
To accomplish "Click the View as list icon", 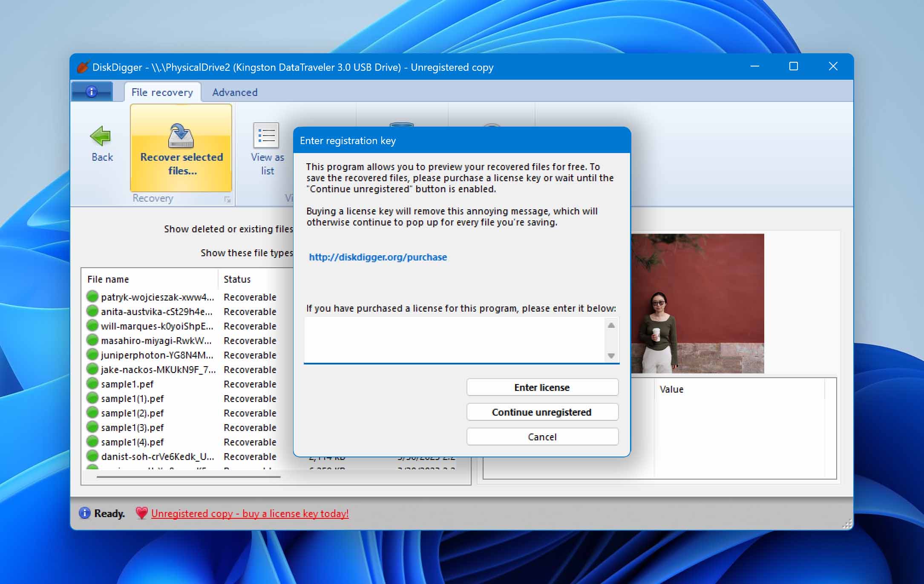I will (266, 135).
